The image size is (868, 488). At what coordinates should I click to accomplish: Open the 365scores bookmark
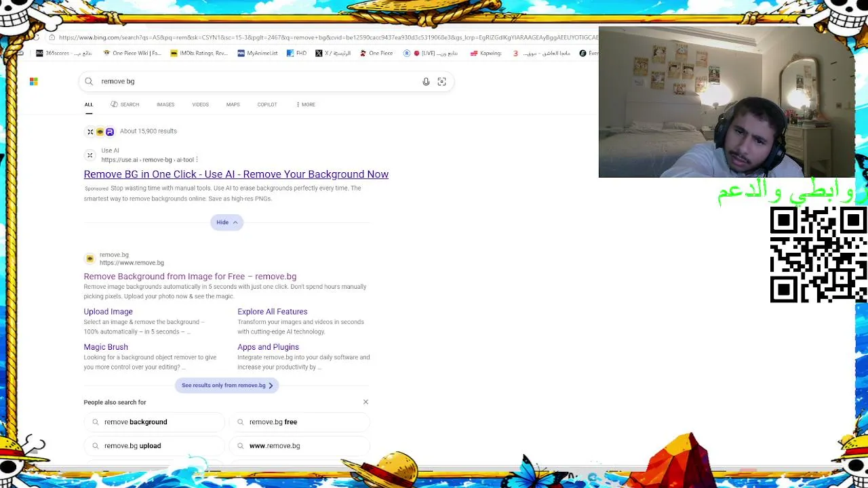click(64, 53)
